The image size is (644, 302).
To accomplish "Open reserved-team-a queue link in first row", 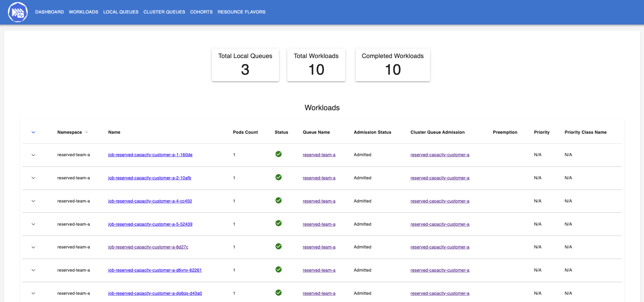I will [319, 155].
